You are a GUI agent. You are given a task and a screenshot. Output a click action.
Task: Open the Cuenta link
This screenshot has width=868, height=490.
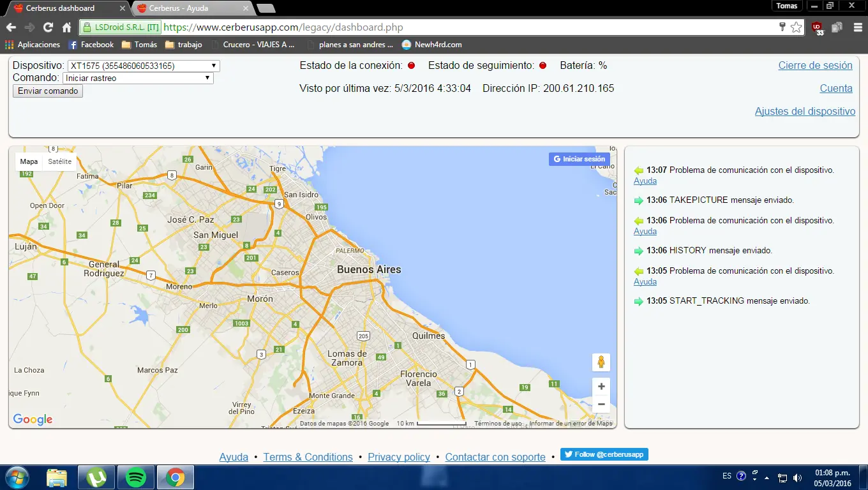click(x=836, y=88)
